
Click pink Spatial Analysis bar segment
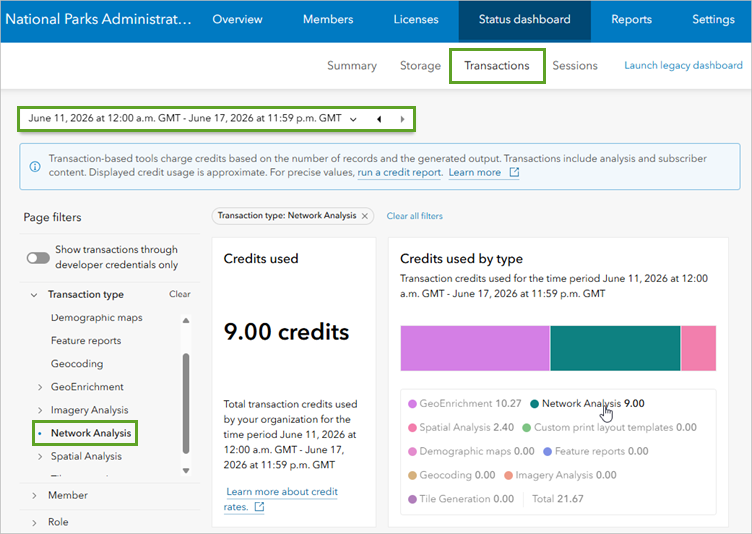click(x=699, y=348)
